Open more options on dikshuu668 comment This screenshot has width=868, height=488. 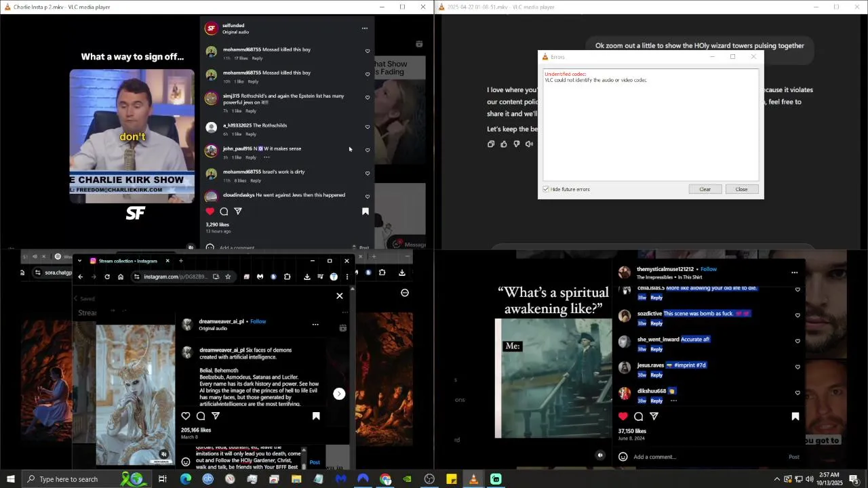tap(673, 401)
